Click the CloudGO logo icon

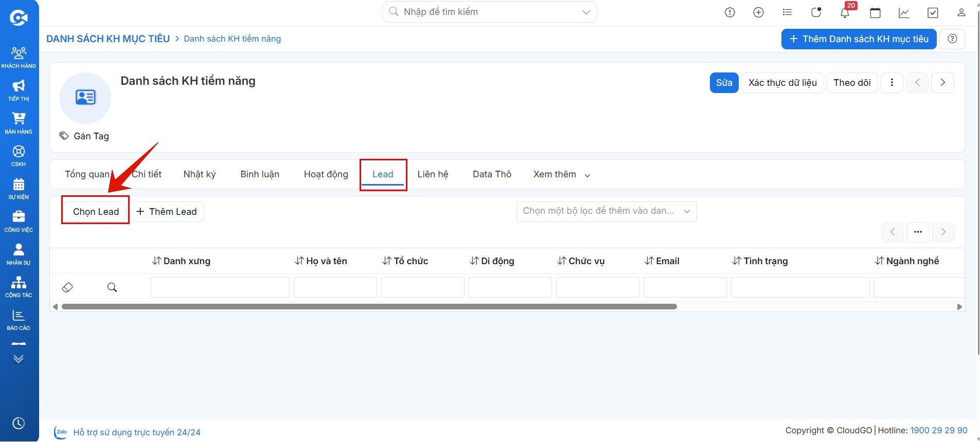(19, 18)
